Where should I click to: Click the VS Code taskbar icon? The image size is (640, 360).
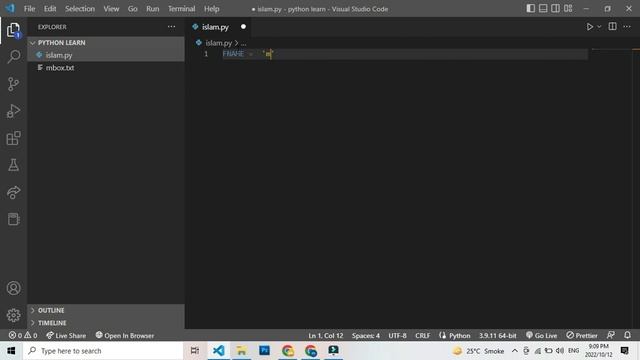point(218,351)
